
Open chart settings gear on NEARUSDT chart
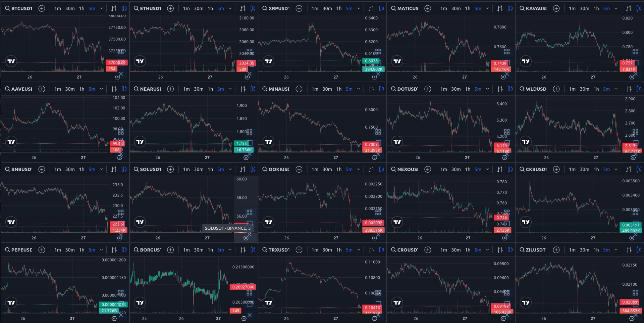[246, 157]
